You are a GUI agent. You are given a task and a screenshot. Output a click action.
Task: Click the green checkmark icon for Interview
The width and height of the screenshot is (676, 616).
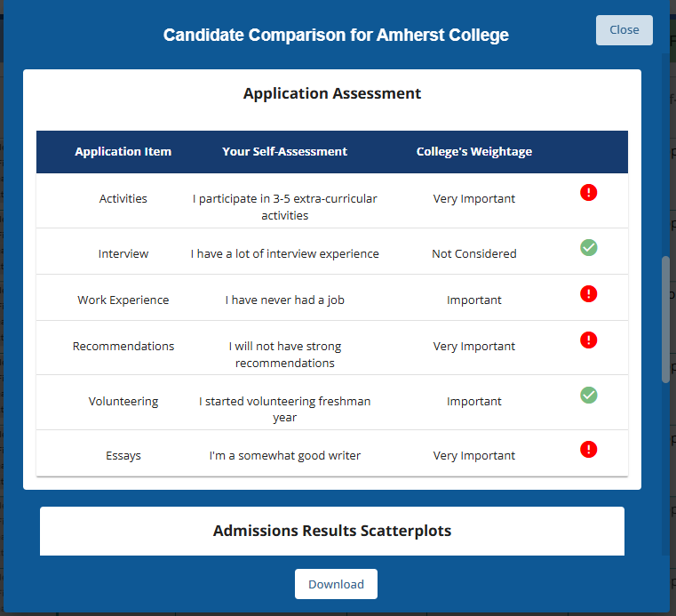pos(588,248)
